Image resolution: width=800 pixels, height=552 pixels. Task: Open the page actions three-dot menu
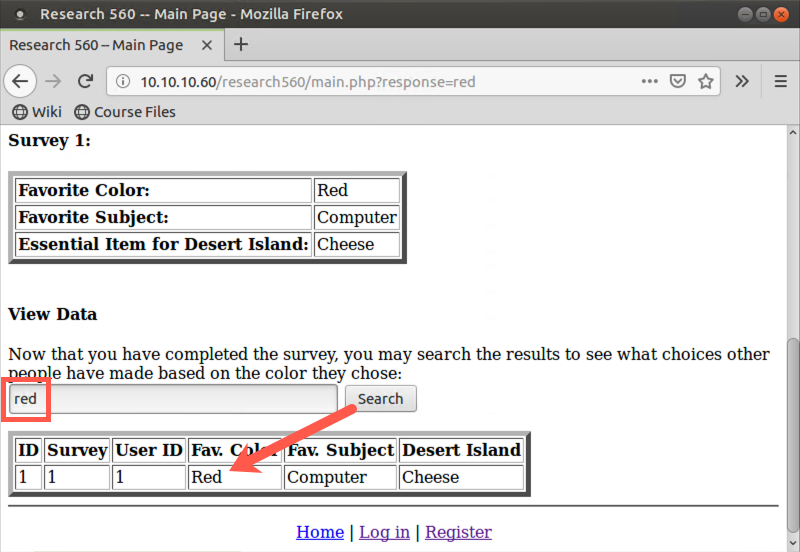point(649,81)
